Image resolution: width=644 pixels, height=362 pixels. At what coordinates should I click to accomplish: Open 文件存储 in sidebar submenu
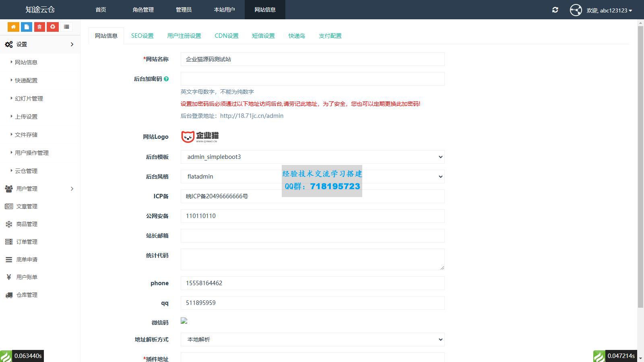coord(26,135)
